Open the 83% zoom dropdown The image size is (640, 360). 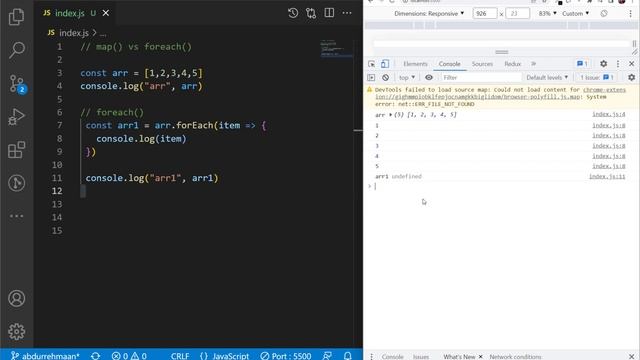(x=547, y=13)
